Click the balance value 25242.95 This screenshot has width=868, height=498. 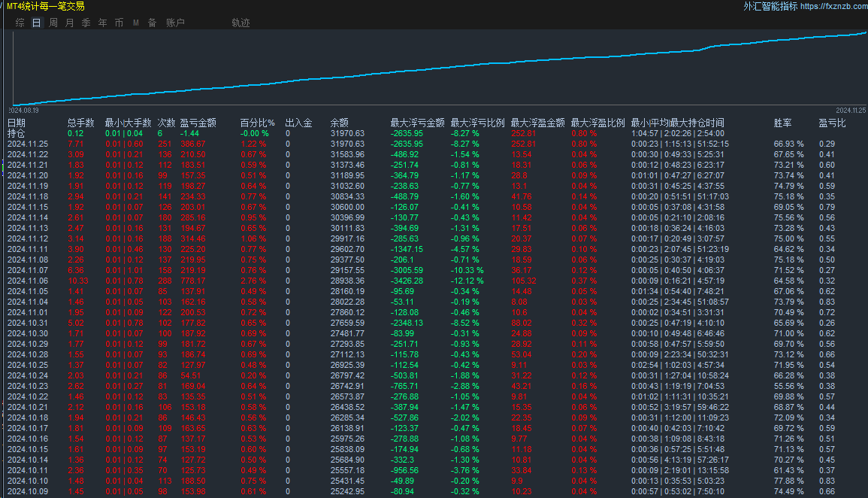(x=348, y=491)
